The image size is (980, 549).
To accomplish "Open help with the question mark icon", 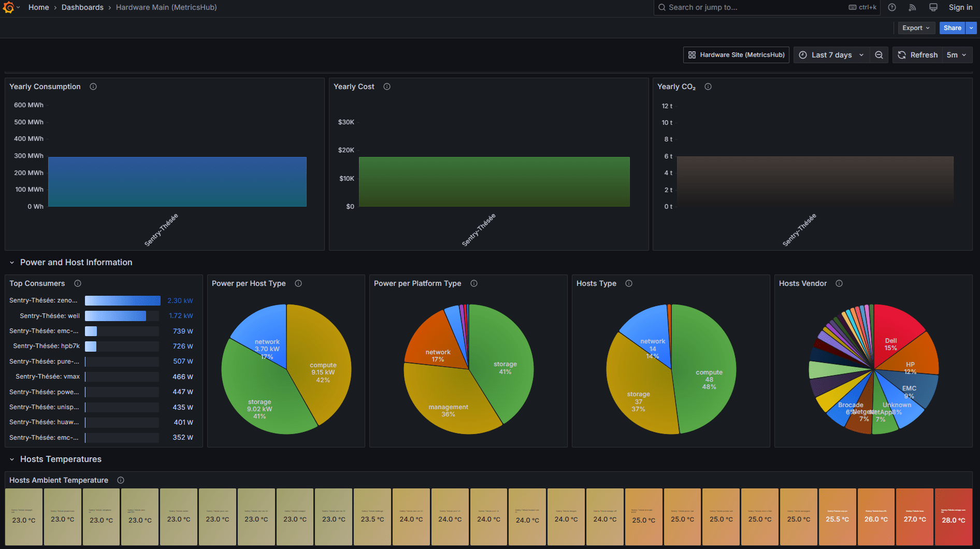I will click(891, 7).
